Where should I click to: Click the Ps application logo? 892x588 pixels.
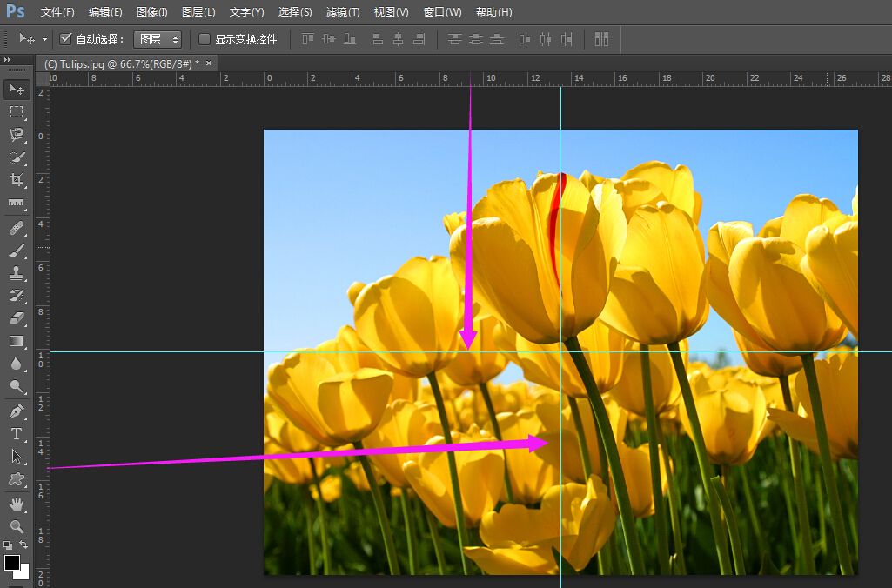pos(15,11)
